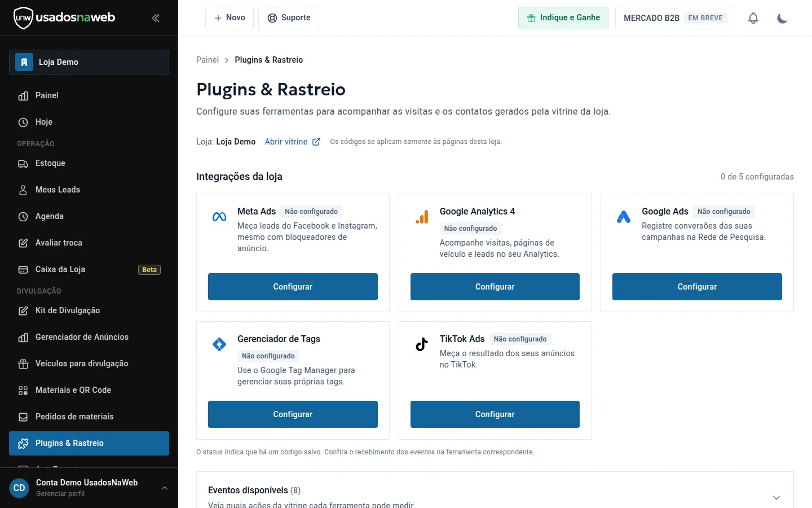
Task: Click the Gerenciador de Tags diamond icon
Action: click(219, 344)
